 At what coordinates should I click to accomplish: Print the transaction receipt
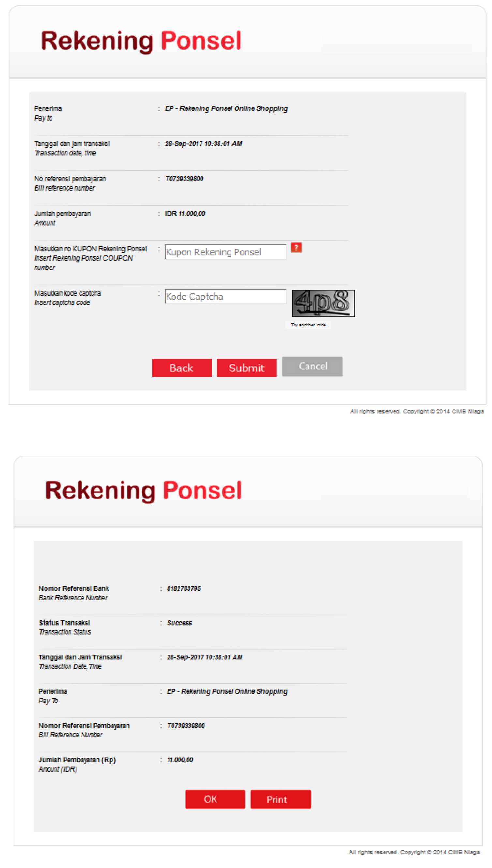[x=280, y=799]
